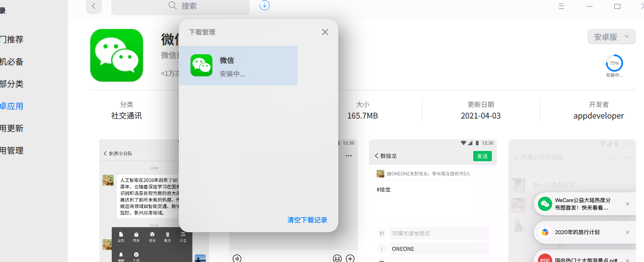Screen dimensions: 644x262
Task: Click the green 发送 button in screenshot
Action: tap(483, 156)
